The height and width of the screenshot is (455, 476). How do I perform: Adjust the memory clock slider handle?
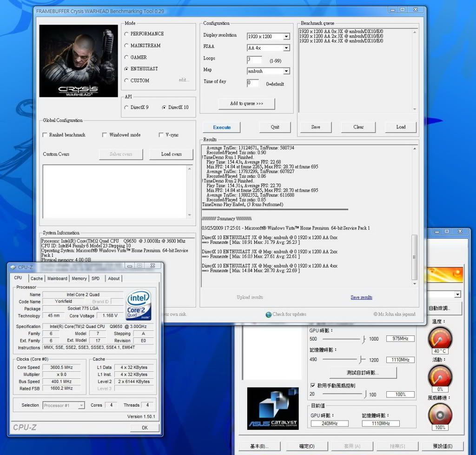point(361,360)
